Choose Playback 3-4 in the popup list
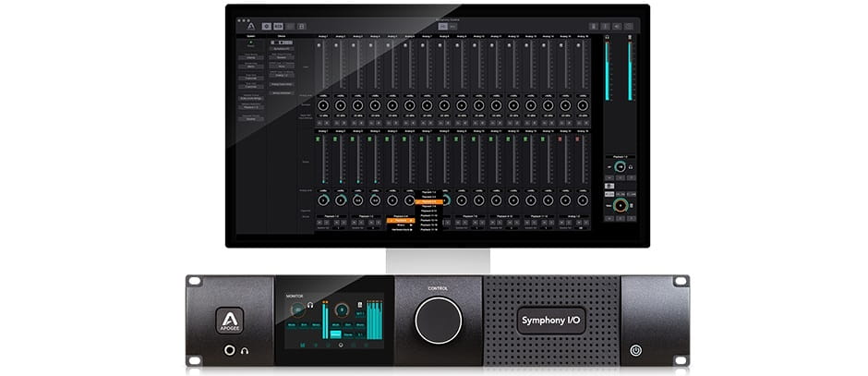The image size is (868, 376). coord(428,197)
